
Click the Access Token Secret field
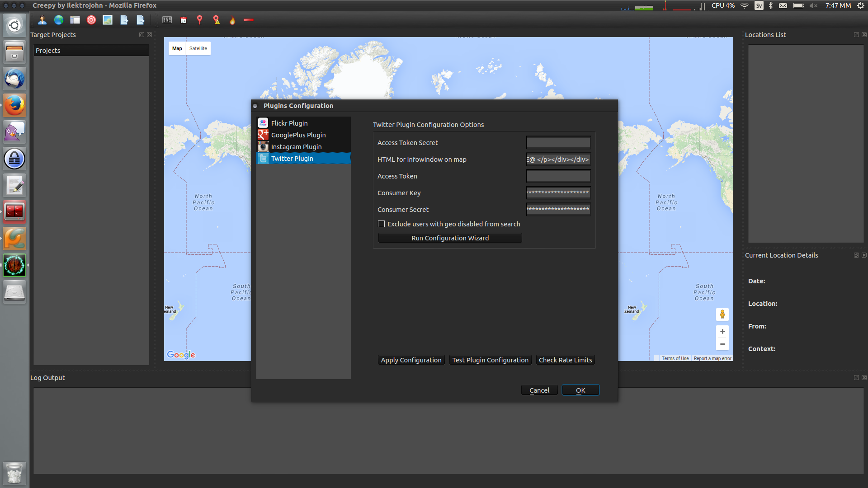(558, 142)
